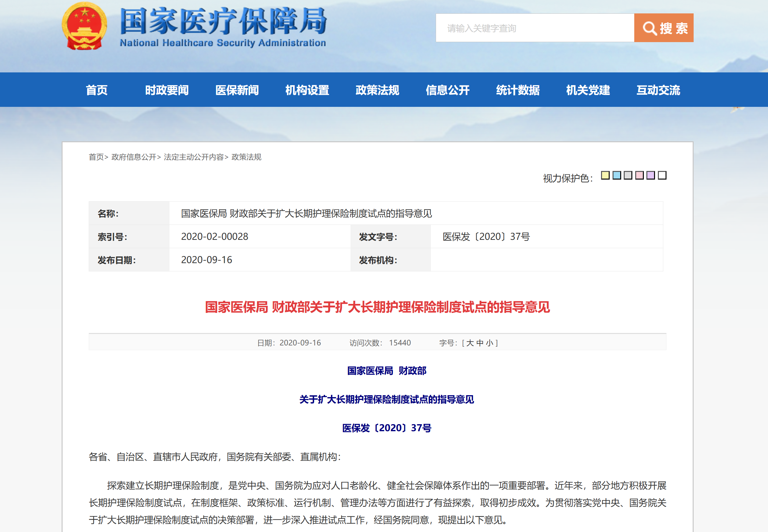The height and width of the screenshot is (532, 768).
Task: Open the 互动交流 navigation item
Action: pos(658,90)
